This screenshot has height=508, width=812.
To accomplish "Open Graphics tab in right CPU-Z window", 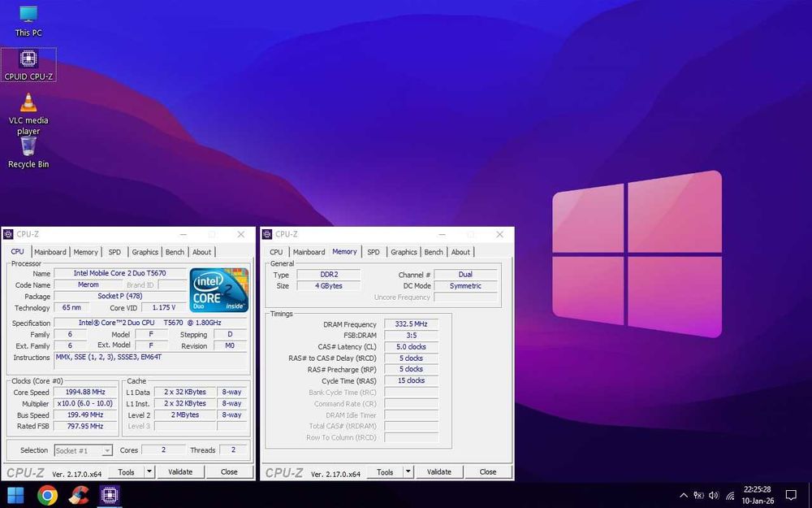I will (404, 252).
